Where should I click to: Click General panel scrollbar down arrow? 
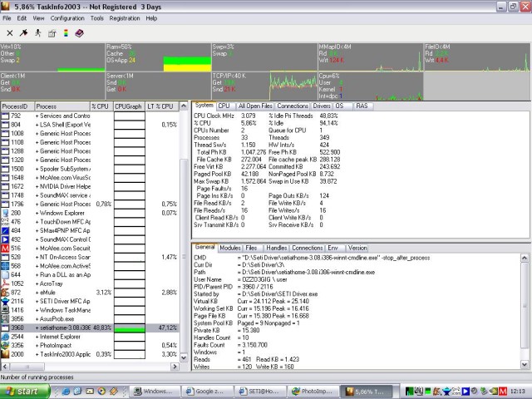pos(525,365)
